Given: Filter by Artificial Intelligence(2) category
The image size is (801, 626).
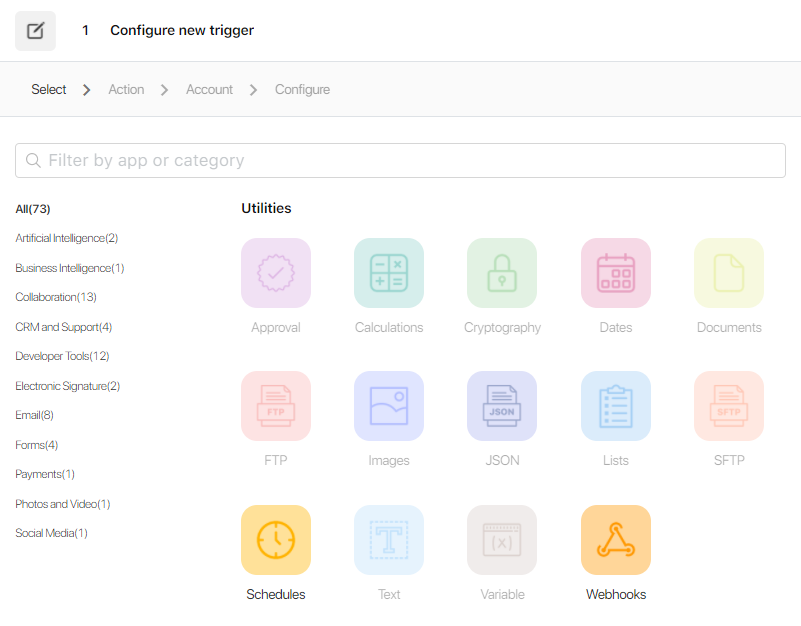Looking at the screenshot, I should tap(67, 238).
